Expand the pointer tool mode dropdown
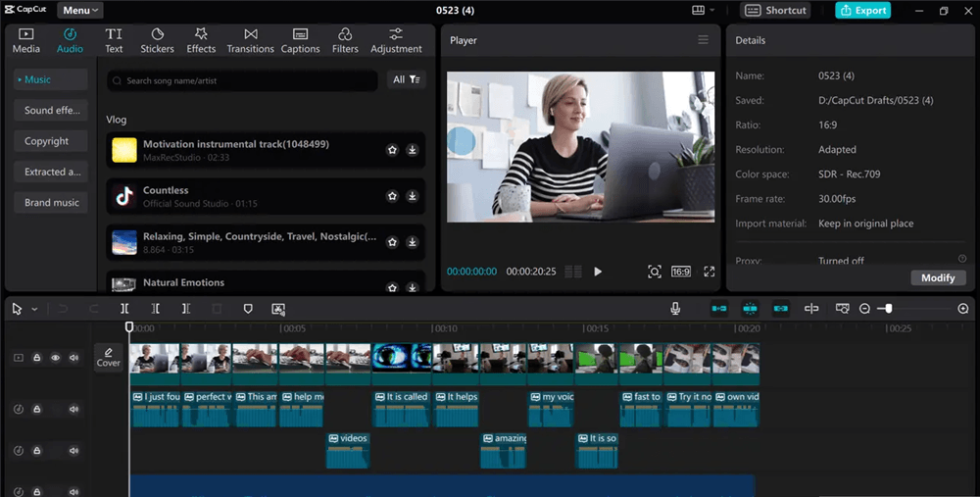 [34, 309]
